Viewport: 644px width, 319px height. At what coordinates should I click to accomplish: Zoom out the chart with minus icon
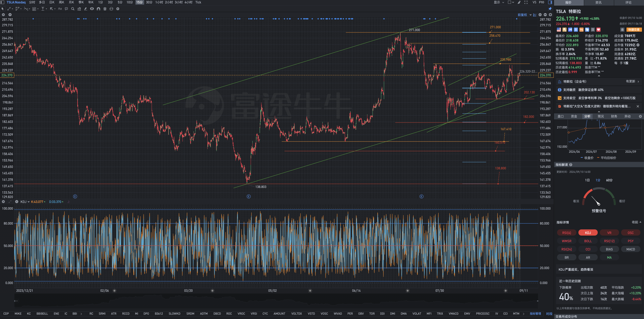545,15
